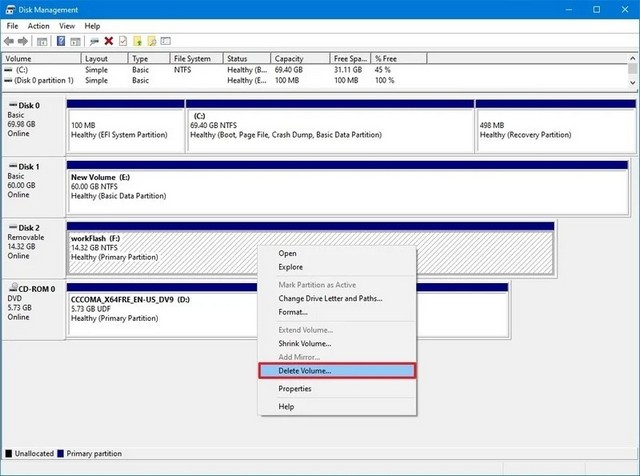Click the Disk Management title bar app icon
The width and height of the screenshot is (640, 476).
coord(10,10)
